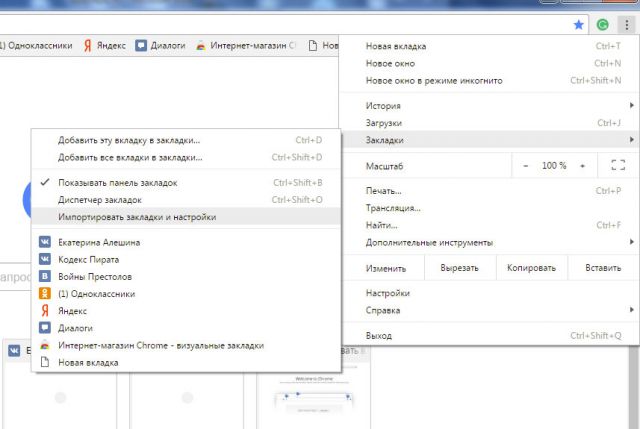This screenshot has width=640, height=429.
Task: Toggle Показывать панель закладок checkmark
Action: point(45,182)
